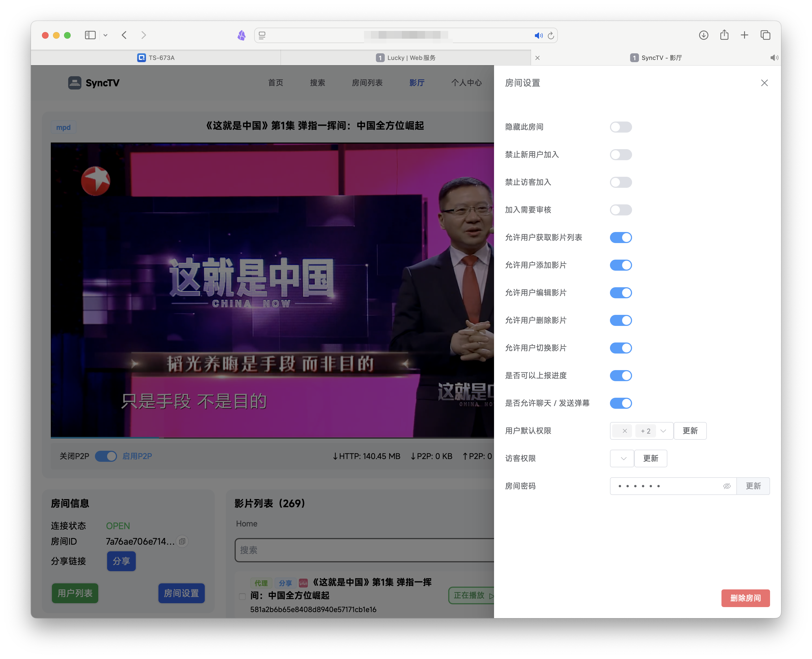
Task: Open 影厅 in the navigation
Action: tap(417, 83)
